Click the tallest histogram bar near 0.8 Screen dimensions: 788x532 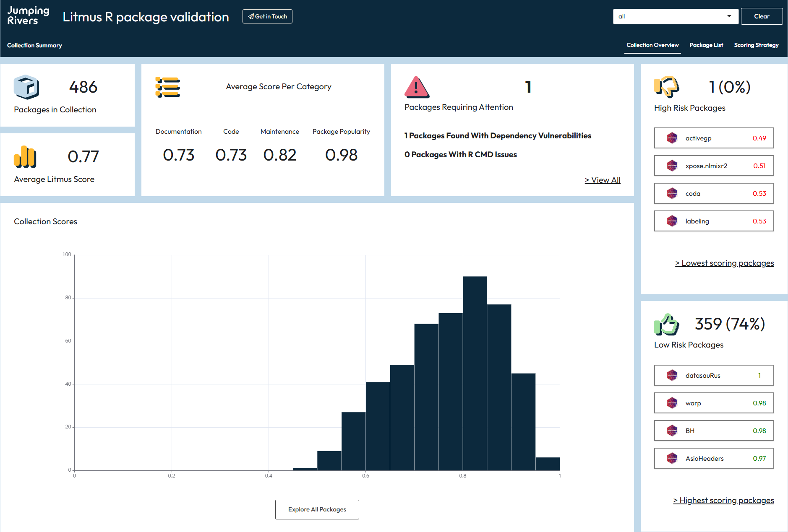pos(475,373)
